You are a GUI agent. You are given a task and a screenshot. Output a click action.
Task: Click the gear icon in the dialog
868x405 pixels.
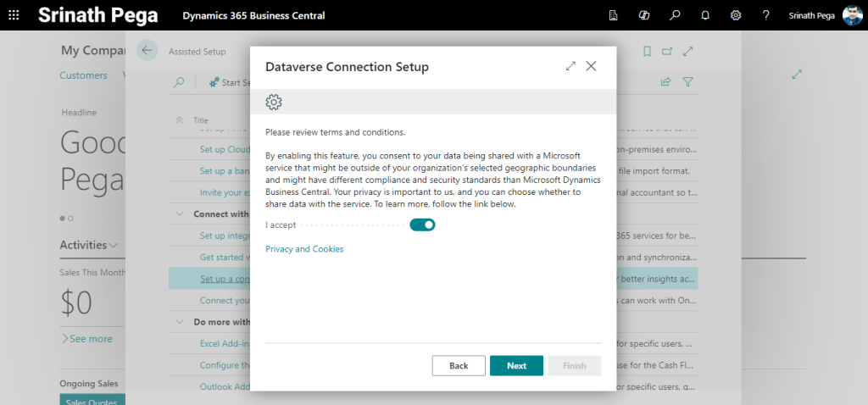click(273, 102)
